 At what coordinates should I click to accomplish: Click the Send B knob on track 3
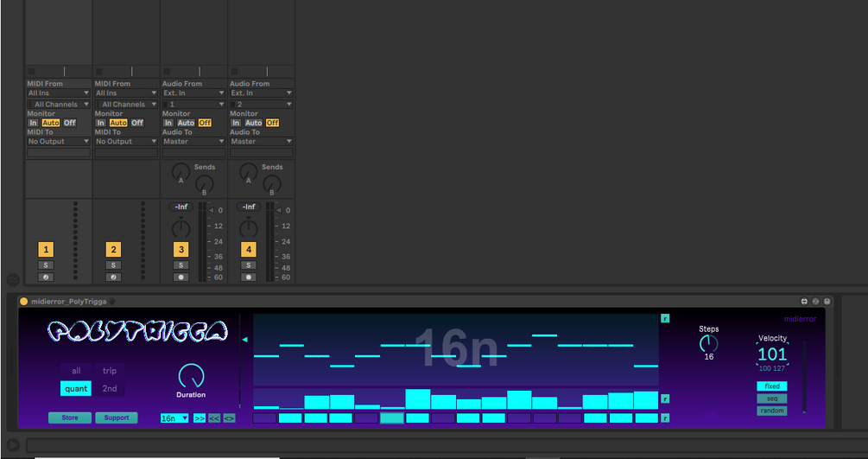205,183
